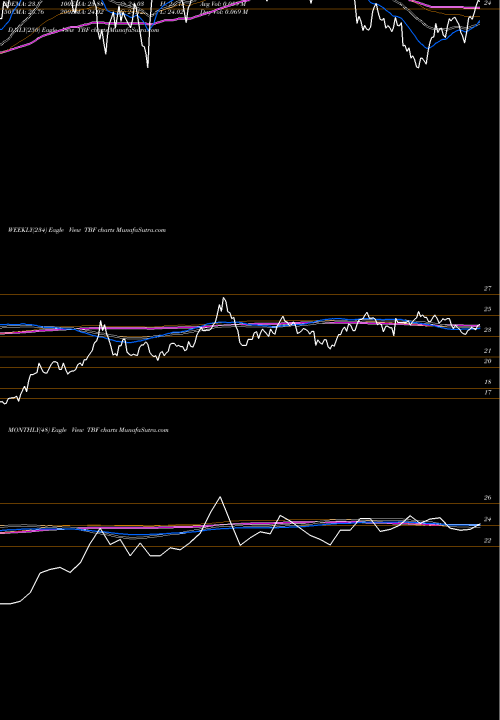The image size is (500, 720).
Task: Click the weekly chart axis label 17
Action: coord(488,393)
